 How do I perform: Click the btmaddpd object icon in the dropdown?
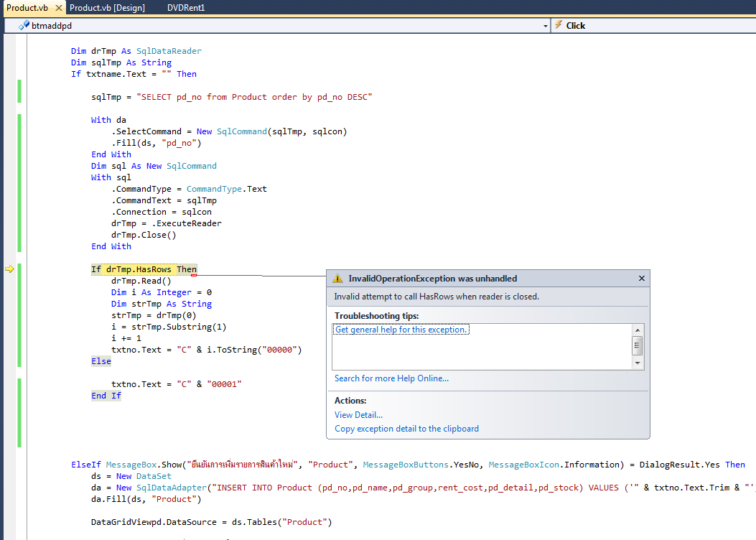point(24,26)
